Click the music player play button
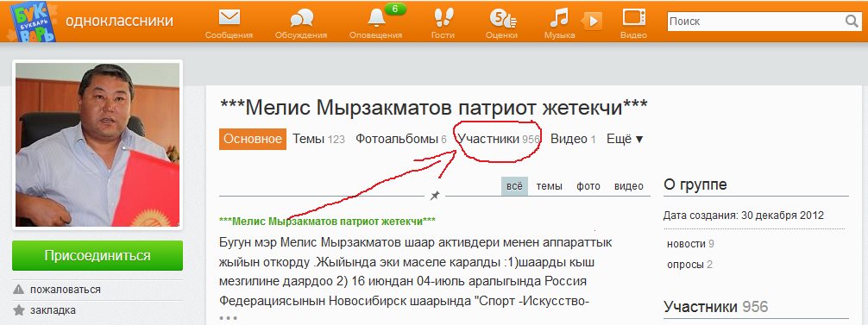The height and width of the screenshot is (325, 868). pos(592,21)
